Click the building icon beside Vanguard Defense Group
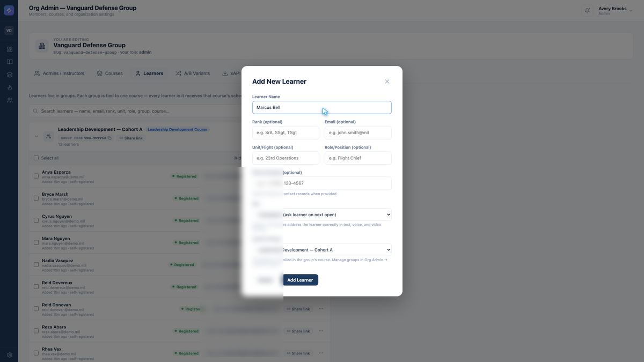644x362 pixels. (x=42, y=46)
